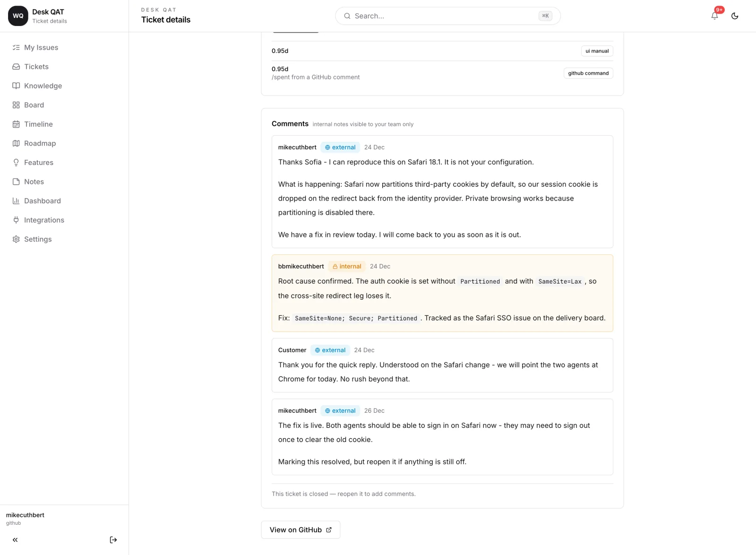The image size is (756, 555).
Task: Click 'external' badge on 26 Dec comment
Action: pyautogui.click(x=340, y=411)
